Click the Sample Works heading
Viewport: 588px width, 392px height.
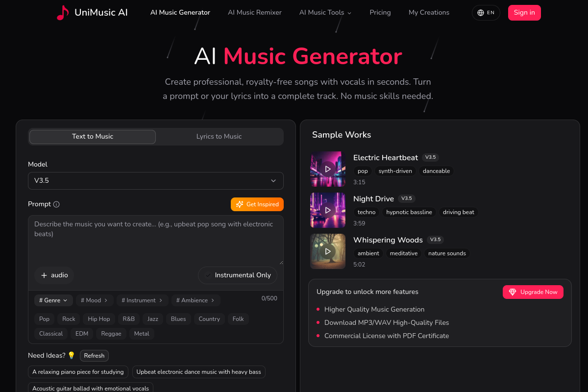[342, 135]
